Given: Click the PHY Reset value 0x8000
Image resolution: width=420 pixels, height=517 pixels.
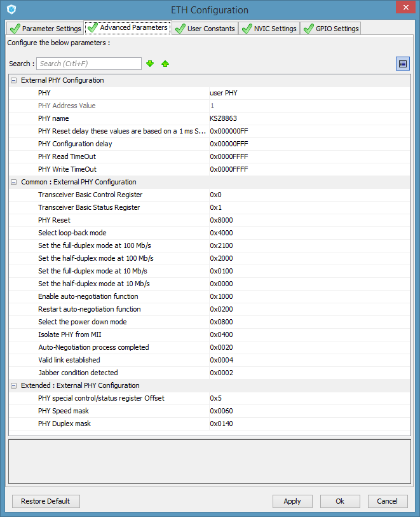Looking at the screenshot, I should coord(221,220).
